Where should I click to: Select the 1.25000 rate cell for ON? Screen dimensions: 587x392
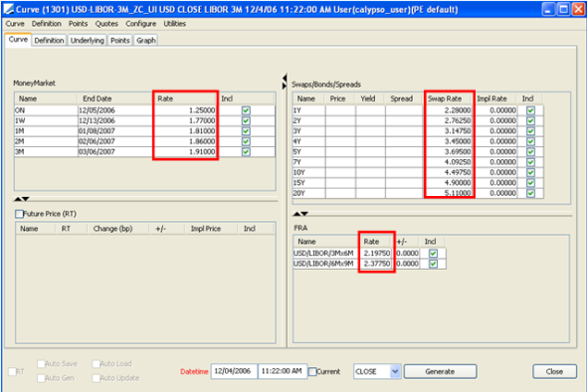point(185,110)
